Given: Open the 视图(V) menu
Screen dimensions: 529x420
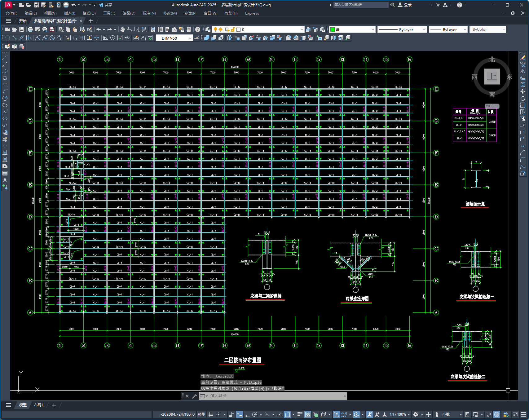Looking at the screenshot, I should pos(50,13).
